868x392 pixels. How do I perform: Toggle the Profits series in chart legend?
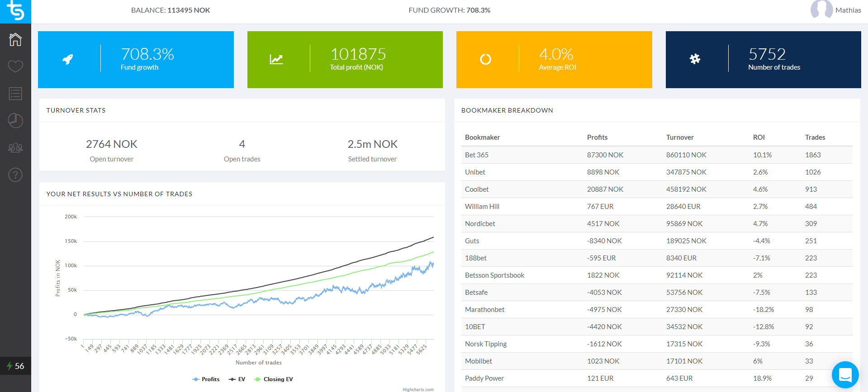206,379
